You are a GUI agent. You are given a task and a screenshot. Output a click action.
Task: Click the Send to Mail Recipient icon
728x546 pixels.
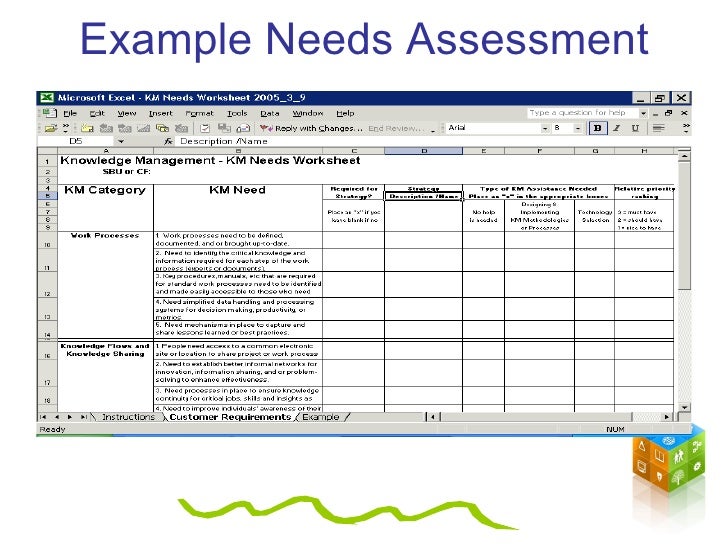(x=243, y=128)
